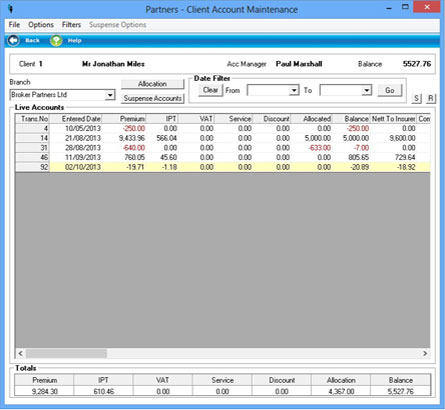The image size is (445, 410).
Task: Open the To date dropdown
Action: pyautogui.click(x=367, y=90)
